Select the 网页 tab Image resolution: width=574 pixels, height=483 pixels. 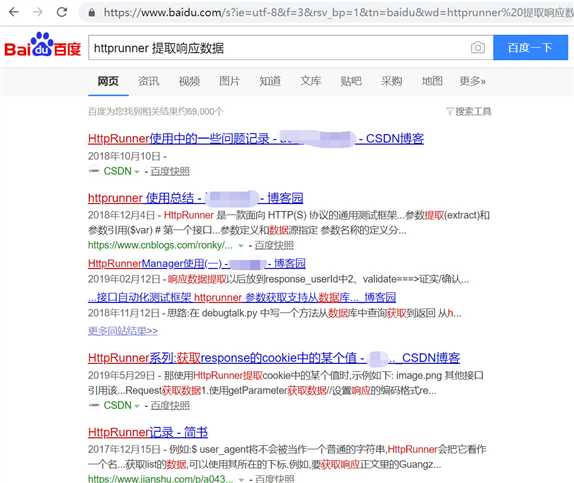[108, 81]
